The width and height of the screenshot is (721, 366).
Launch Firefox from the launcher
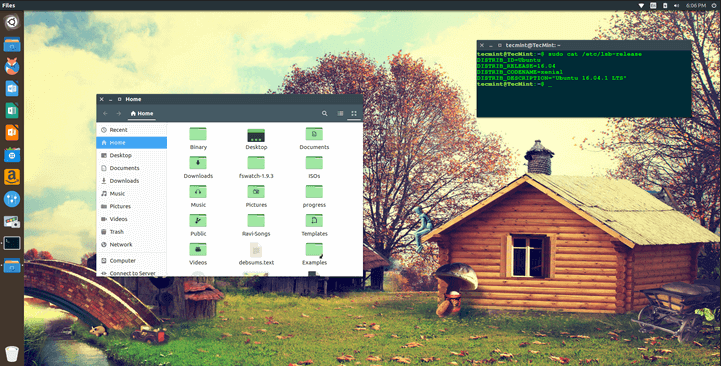pos(12,66)
